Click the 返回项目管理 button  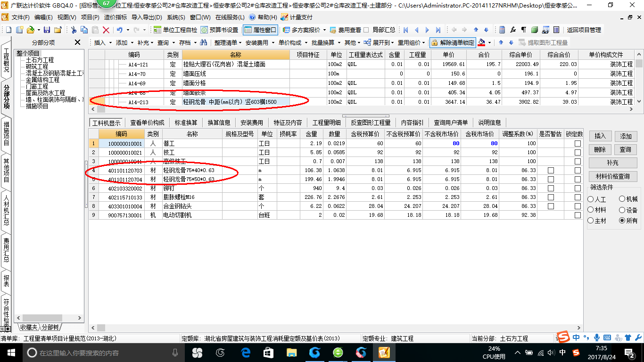(x=584, y=30)
